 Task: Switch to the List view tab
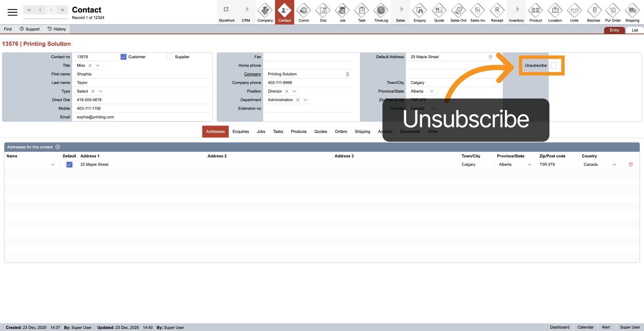tap(635, 30)
